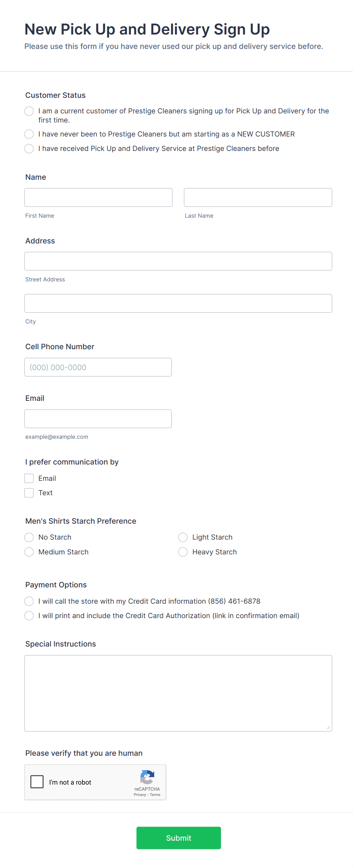The width and height of the screenshot is (353, 868).
Task: Choose the Credit Card Authorization payment option
Action: pos(29,615)
